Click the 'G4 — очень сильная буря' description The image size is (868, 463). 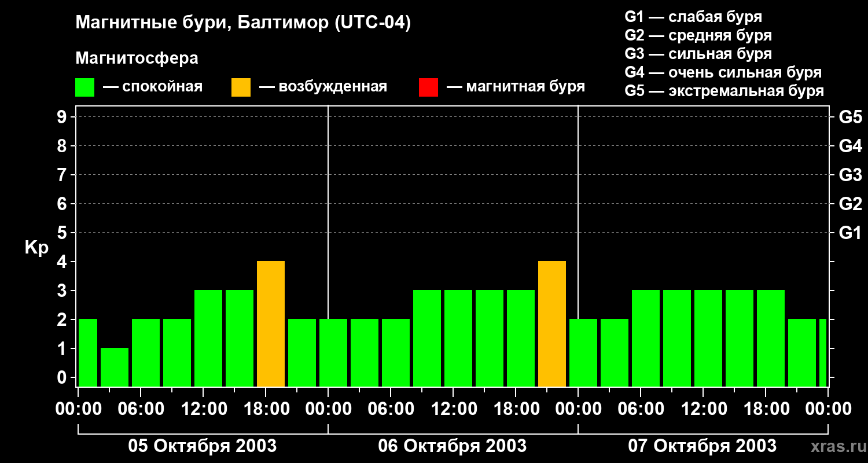(x=723, y=72)
